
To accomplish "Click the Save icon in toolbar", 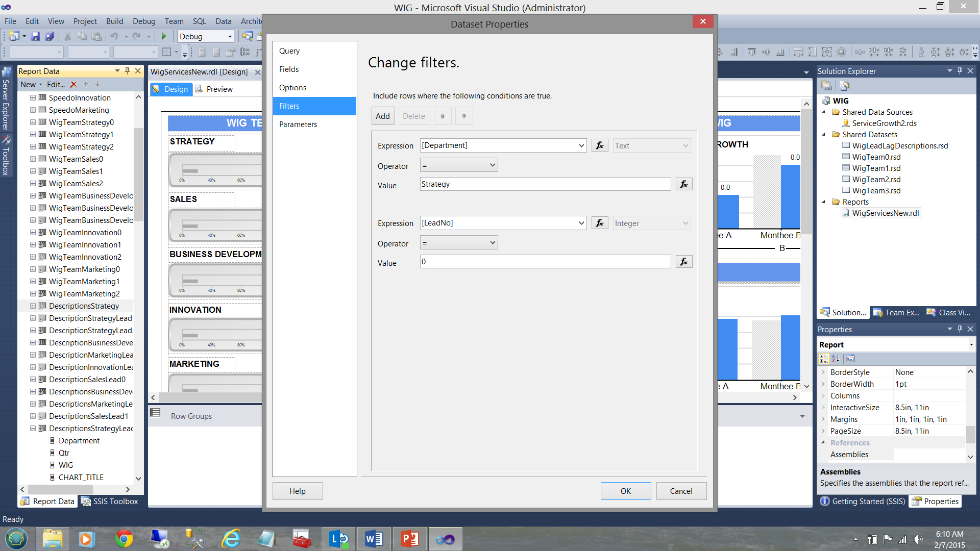I will 35,36.
